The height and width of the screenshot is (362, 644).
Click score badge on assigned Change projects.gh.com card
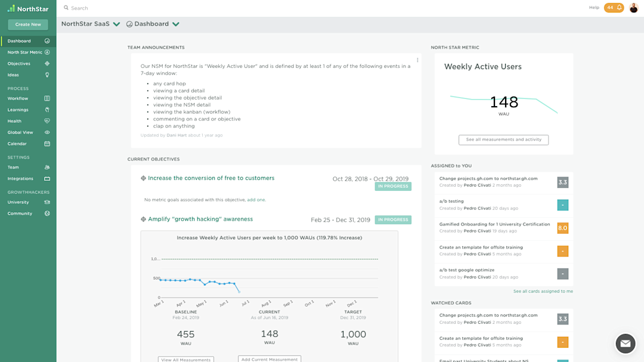pyautogui.click(x=563, y=182)
